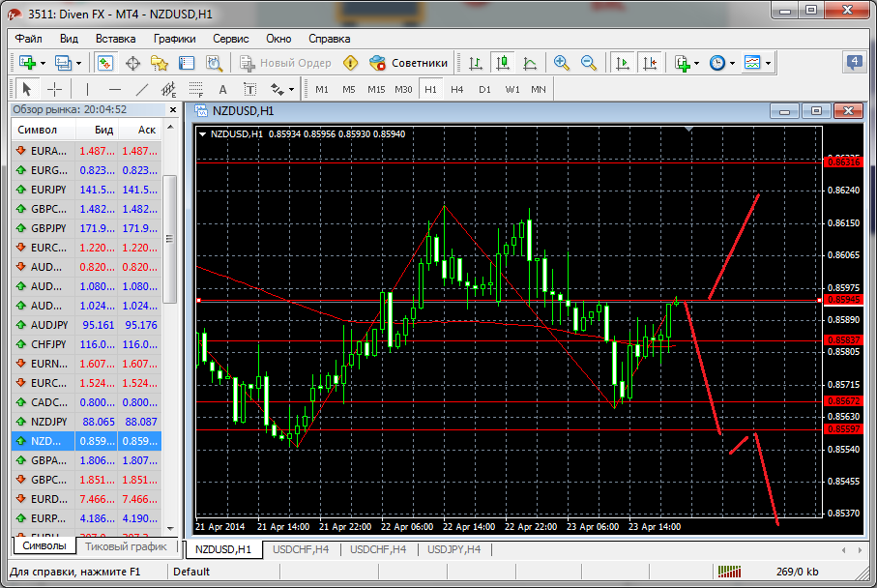Click the yellow diamond MetaEditor icon
The height and width of the screenshot is (588, 877).
tap(351, 63)
